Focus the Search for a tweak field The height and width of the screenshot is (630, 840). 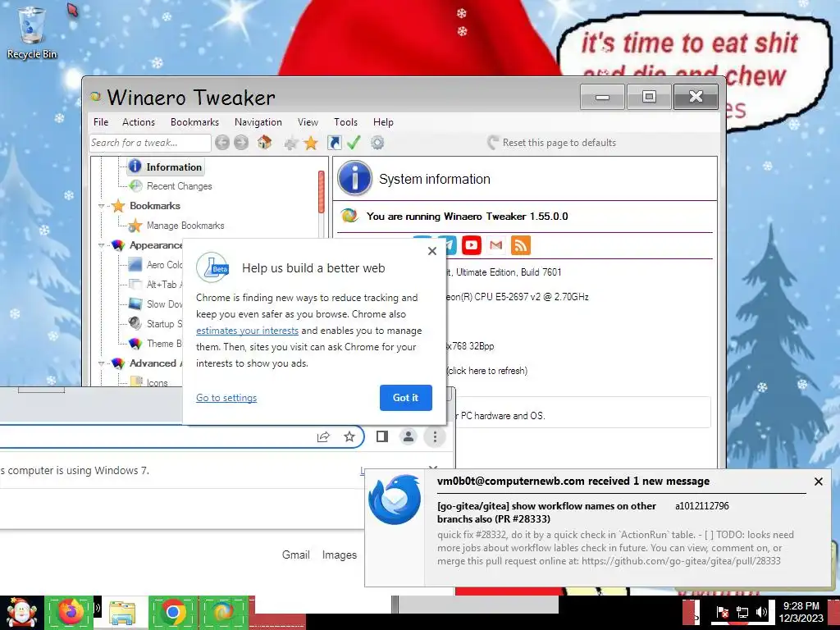(150, 143)
